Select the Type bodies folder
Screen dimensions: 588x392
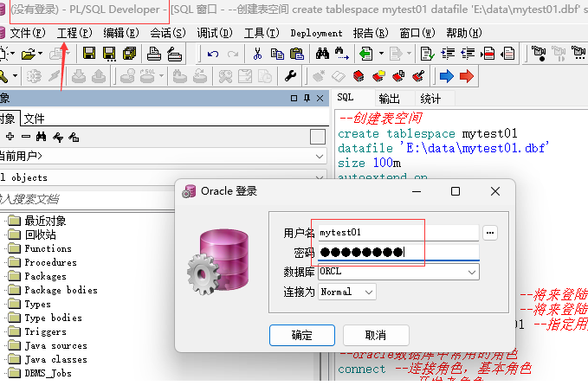53,318
